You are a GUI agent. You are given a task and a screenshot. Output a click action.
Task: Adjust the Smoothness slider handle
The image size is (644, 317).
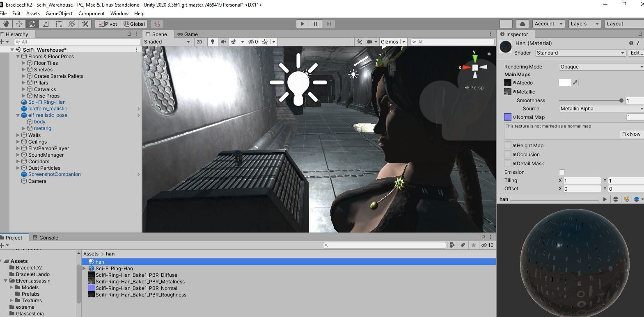click(x=621, y=100)
